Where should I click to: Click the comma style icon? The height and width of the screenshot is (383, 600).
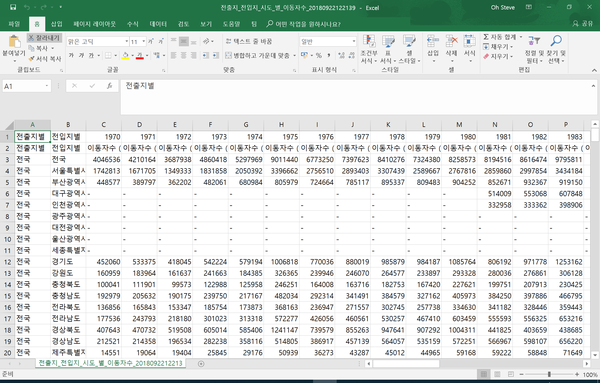[x=329, y=55]
